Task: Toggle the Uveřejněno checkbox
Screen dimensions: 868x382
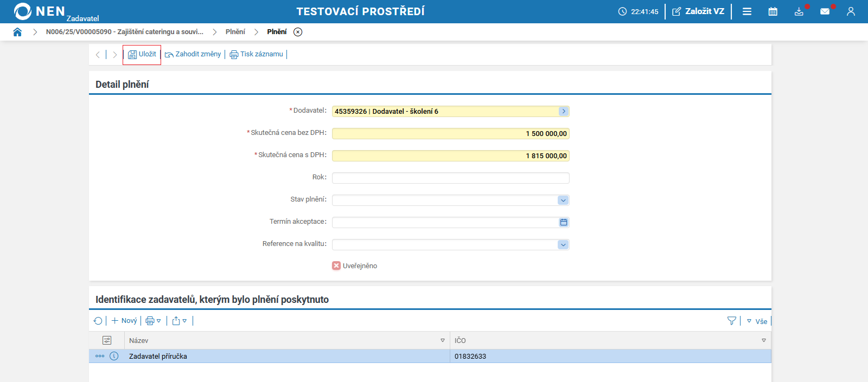Action: click(x=336, y=266)
